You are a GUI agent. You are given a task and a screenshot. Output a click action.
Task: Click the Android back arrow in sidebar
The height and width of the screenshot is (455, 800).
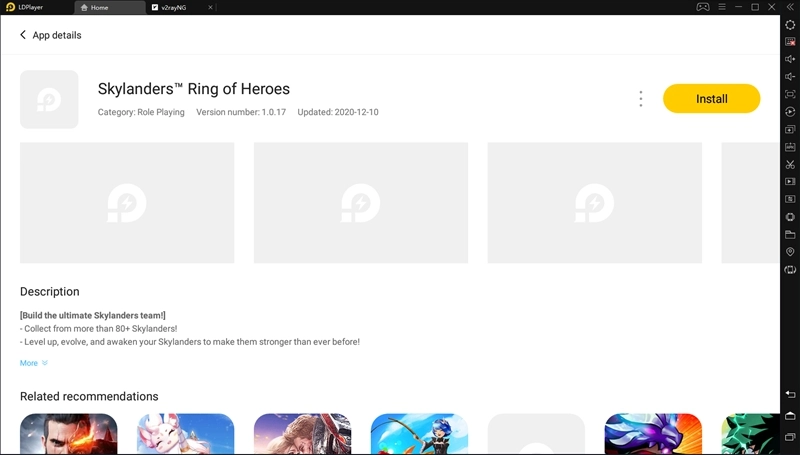(x=790, y=394)
